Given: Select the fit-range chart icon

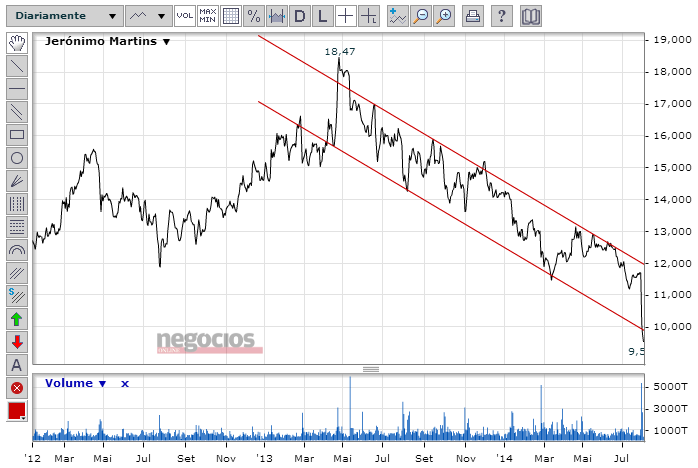Looking at the screenshot, I should [x=277, y=16].
